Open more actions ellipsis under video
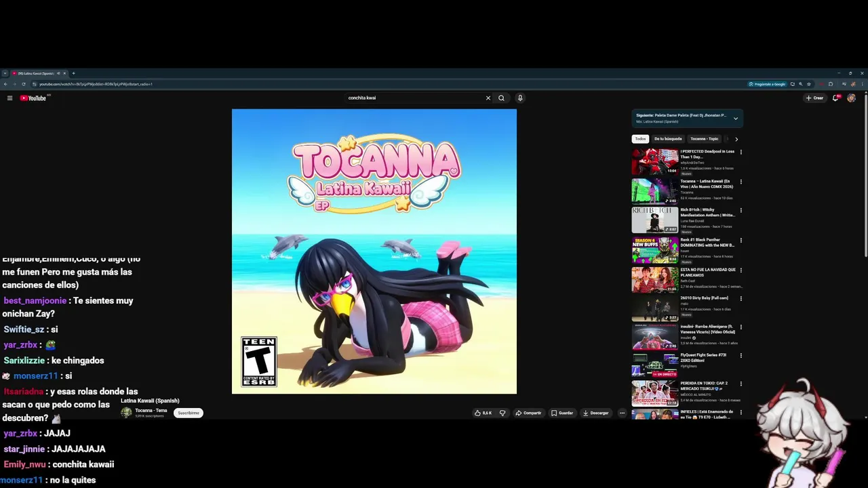 point(622,413)
